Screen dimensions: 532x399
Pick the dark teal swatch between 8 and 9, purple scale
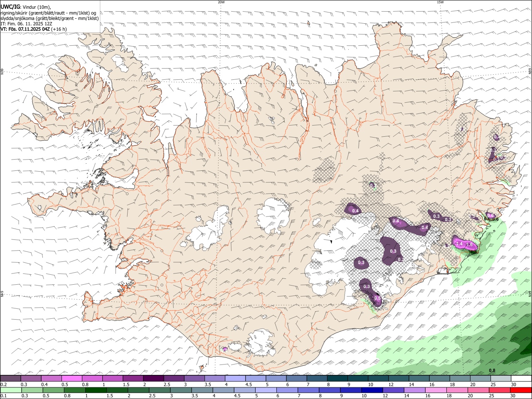point(337,379)
